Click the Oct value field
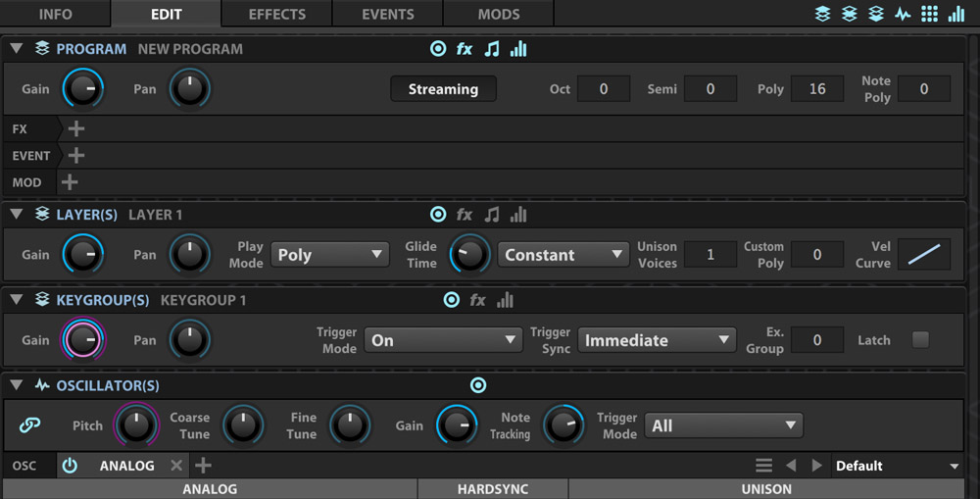The width and height of the screenshot is (980, 499). point(604,89)
